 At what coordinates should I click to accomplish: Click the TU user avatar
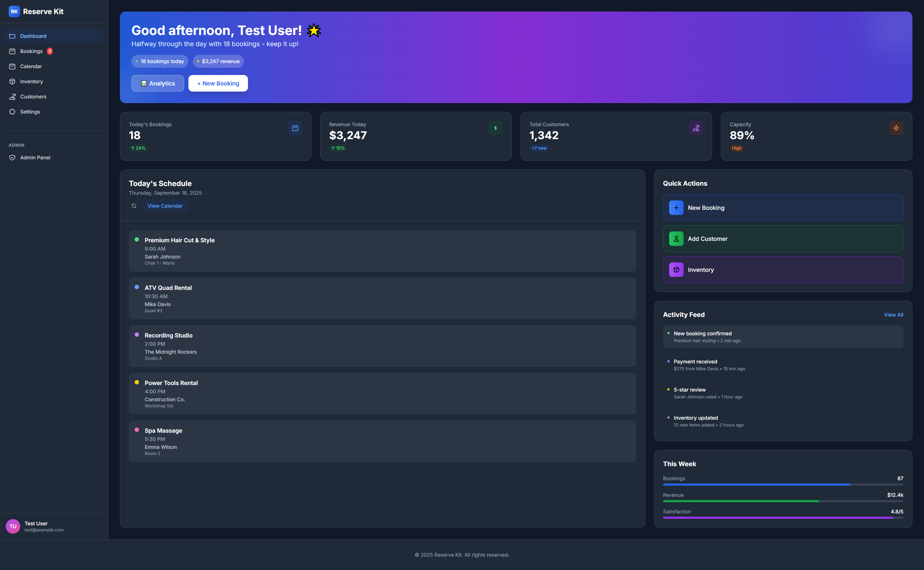[x=13, y=526]
